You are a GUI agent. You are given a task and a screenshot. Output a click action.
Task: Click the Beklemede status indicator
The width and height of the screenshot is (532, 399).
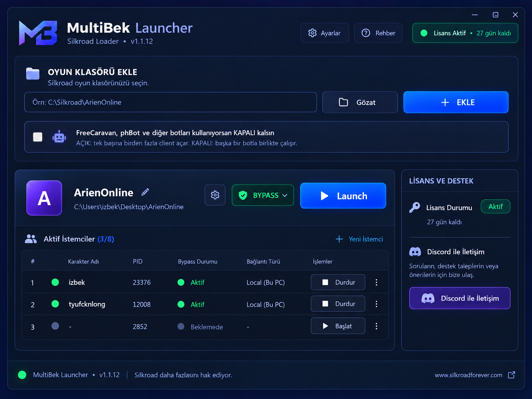click(x=200, y=327)
